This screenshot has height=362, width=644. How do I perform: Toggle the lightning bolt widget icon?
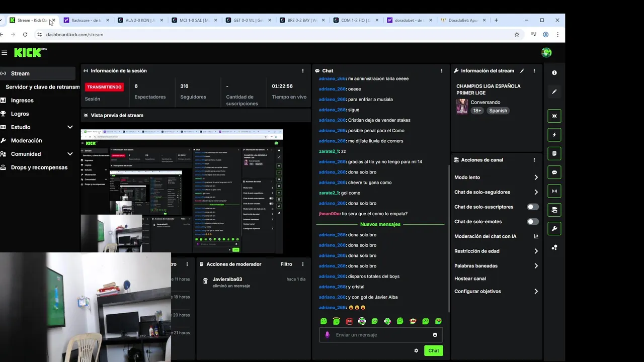tap(554, 135)
